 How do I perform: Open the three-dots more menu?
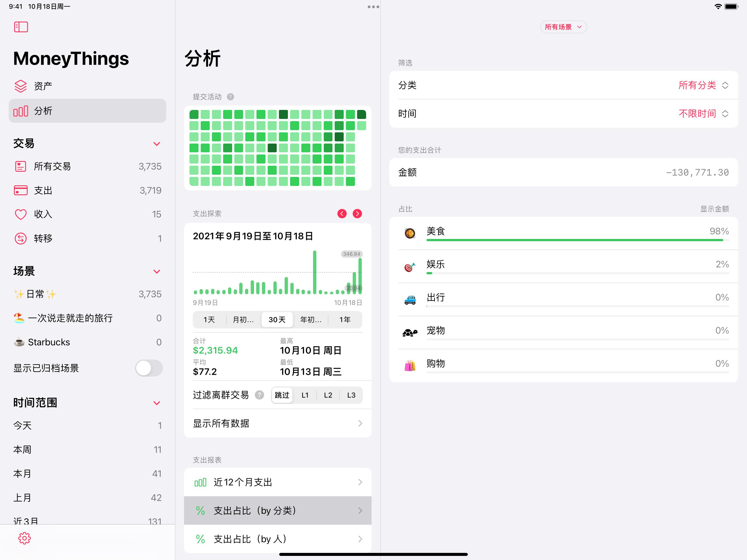click(373, 7)
